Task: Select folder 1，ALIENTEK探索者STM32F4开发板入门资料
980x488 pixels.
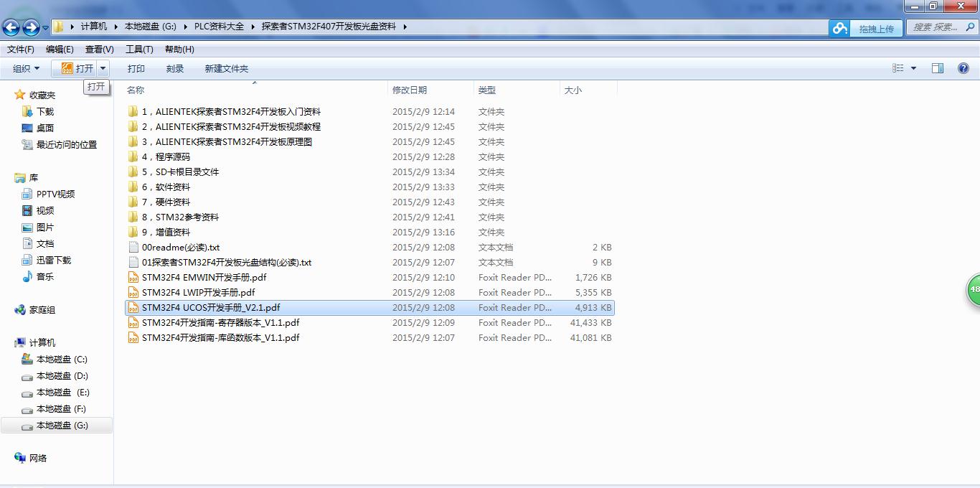Action: pyautogui.click(x=231, y=112)
